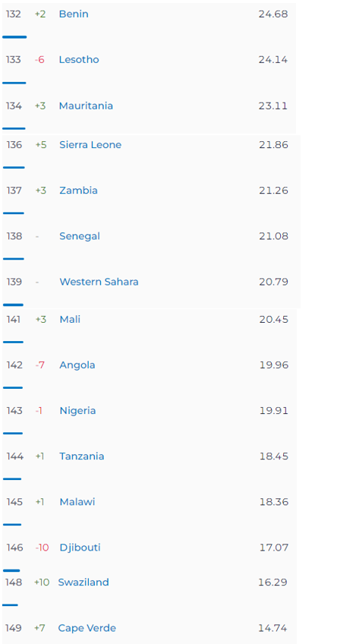Select the Cape Verde link

87,628
